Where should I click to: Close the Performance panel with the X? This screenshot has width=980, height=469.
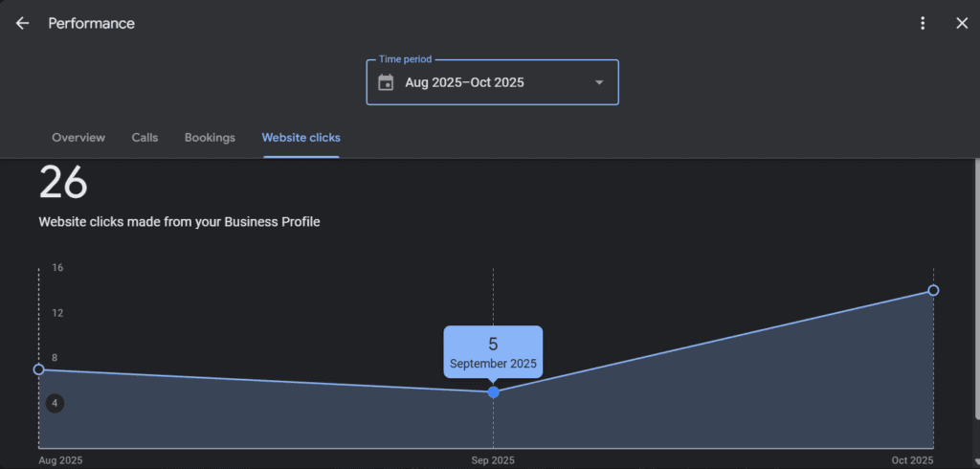[x=962, y=23]
